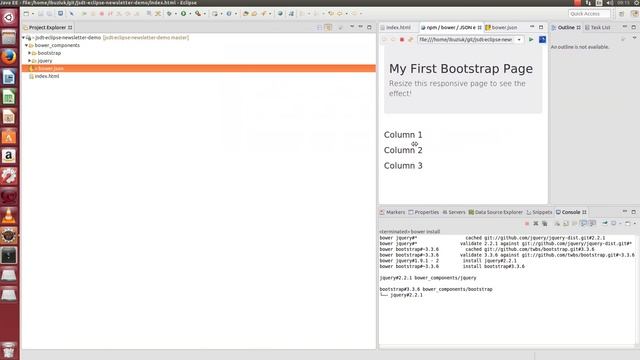The image size is (640, 360).
Task: Open Project Explorer view menu arrow
Action: tap(352, 27)
